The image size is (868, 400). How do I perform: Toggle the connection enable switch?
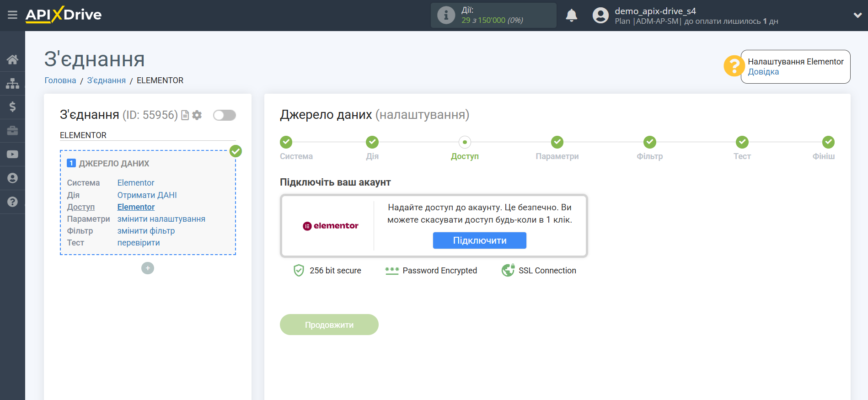pyautogui.click(x=225, y=115)
